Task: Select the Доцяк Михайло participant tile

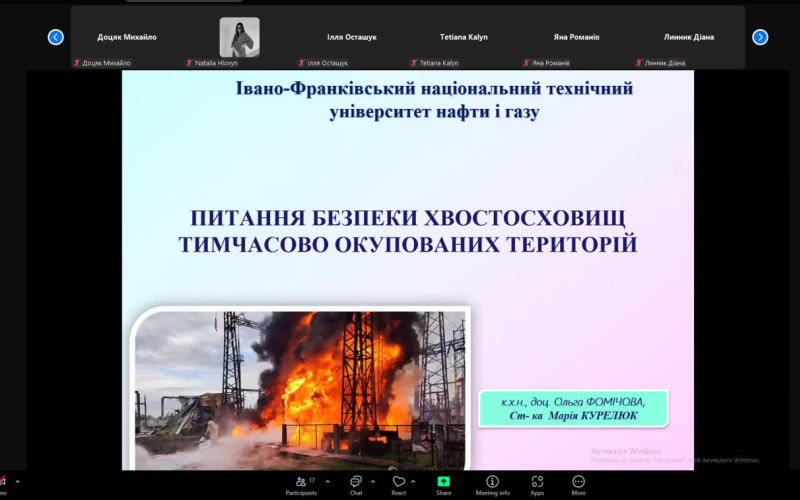Action: (x=127, y=37)
